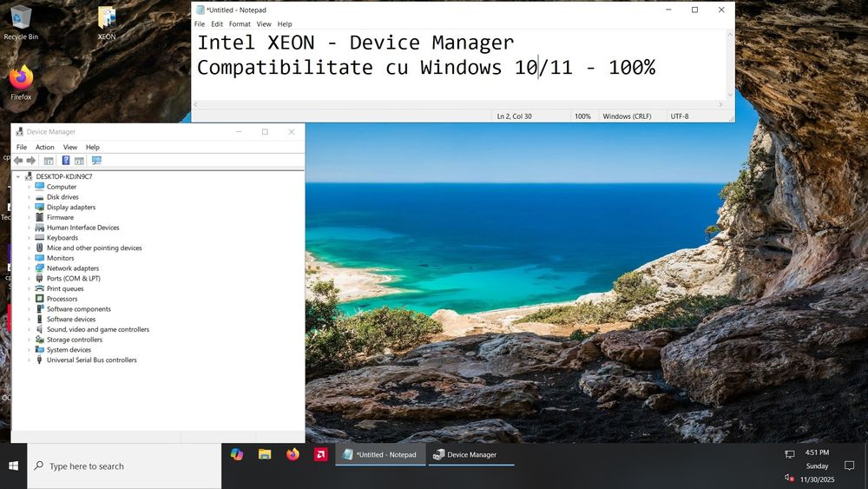Click the Notepad horizontal scrollbar left arrow
Screen dimensions: 868x489
[195, 104]
